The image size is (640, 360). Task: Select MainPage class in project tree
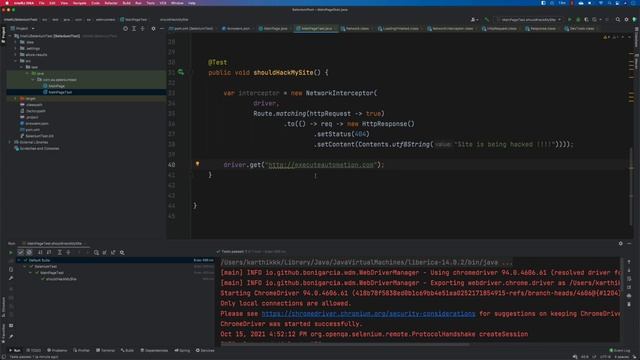pos(54,86)
